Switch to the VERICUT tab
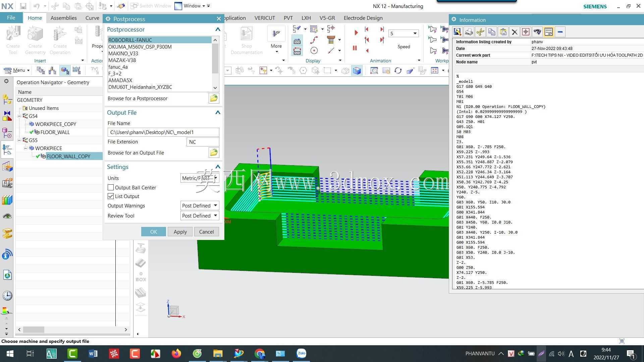Image resolution: width=644 pixels, height=362 pixels. point(265,18)
